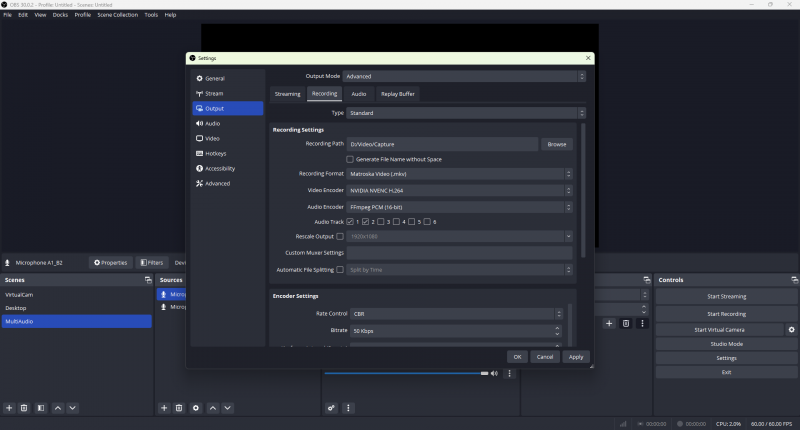This screenshot has width=800, height=430.
Task: Uncheck audio track 2
Action: point(365,222)
